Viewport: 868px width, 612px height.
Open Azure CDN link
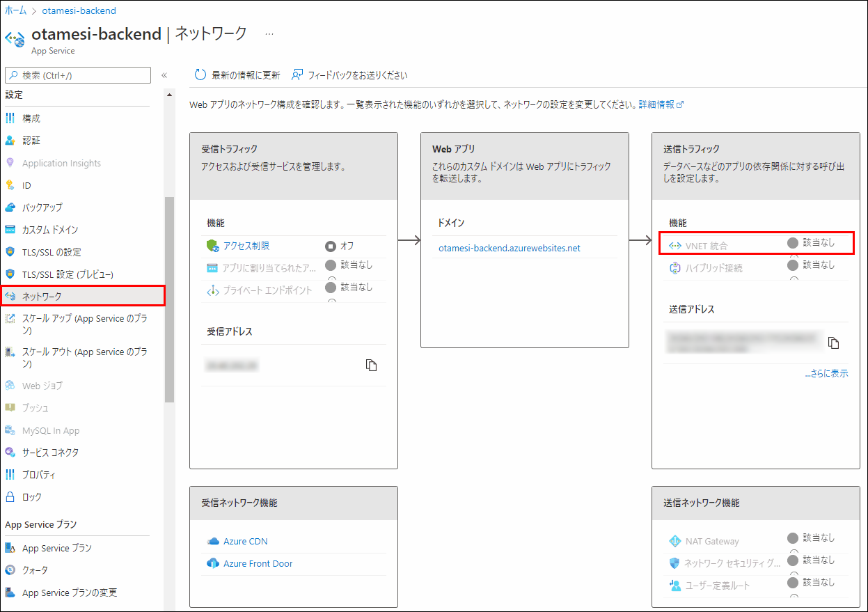coord(246,541)
